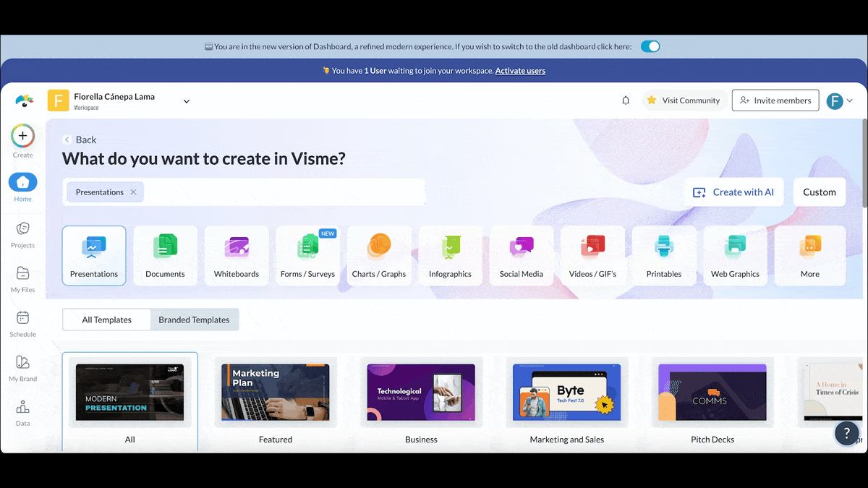Select the Documents content type icon

pyautogui.click(x=165, y=254)
